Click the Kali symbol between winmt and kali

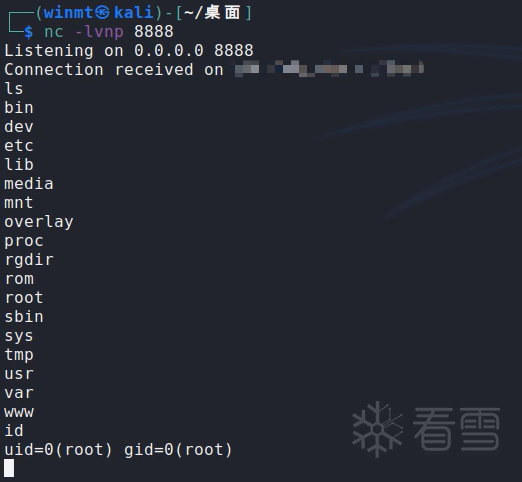coord(102,13)
